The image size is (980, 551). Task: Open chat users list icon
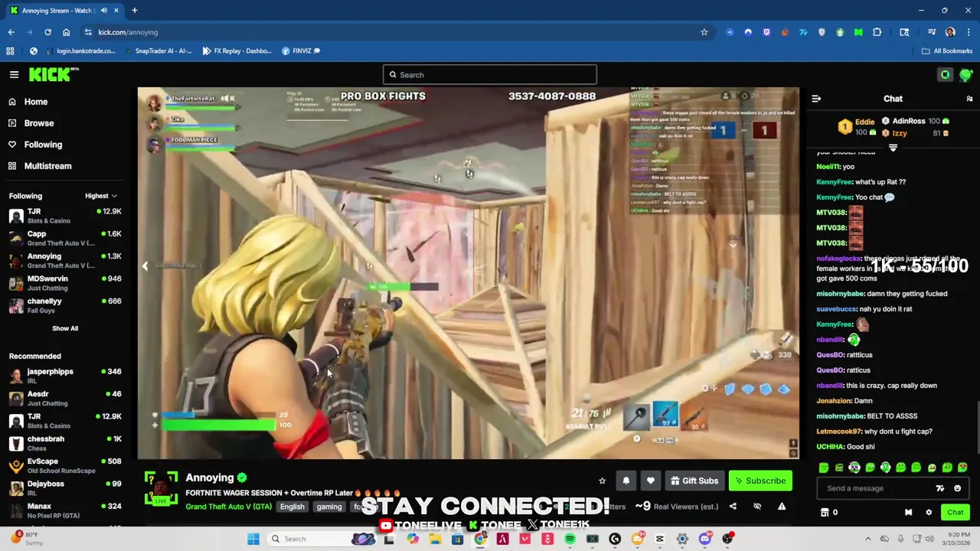pos(969,99)
